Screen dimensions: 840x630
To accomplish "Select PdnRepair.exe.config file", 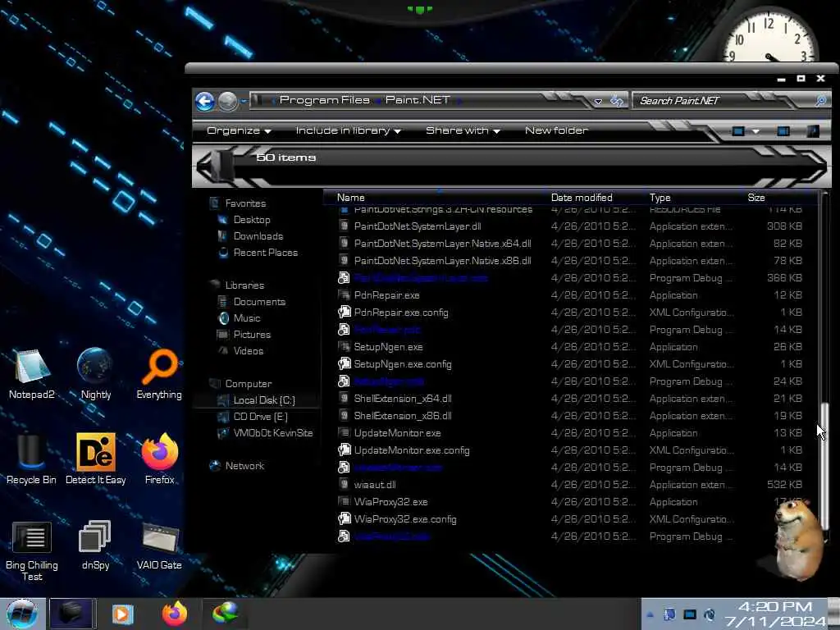I will pyautogui.click(x=400, y=313).
